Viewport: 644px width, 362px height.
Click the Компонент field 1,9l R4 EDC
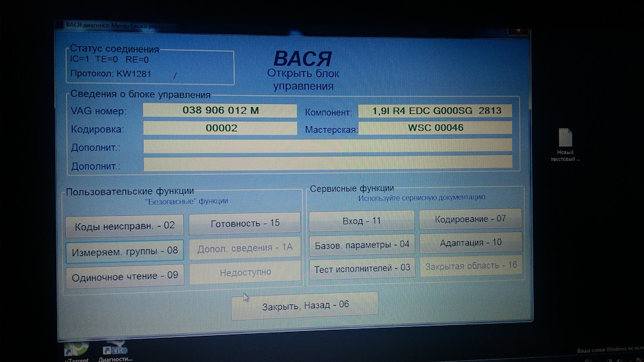tap(435, 111)
